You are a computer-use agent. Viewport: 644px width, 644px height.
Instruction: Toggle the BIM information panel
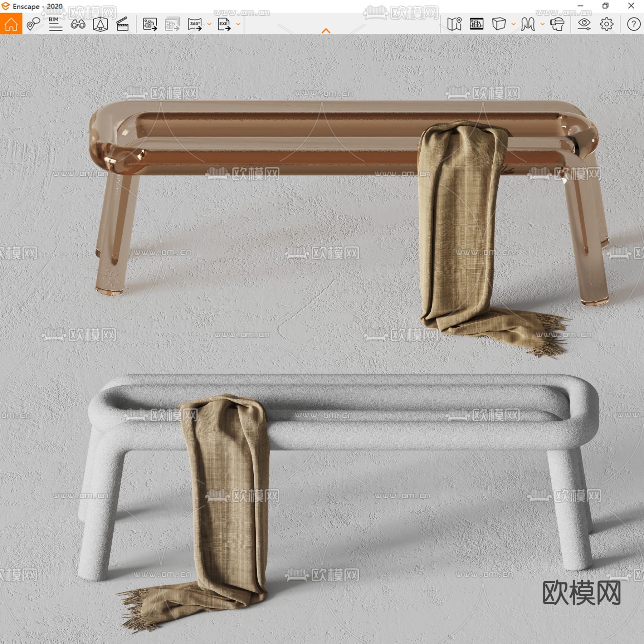(55, 24)
